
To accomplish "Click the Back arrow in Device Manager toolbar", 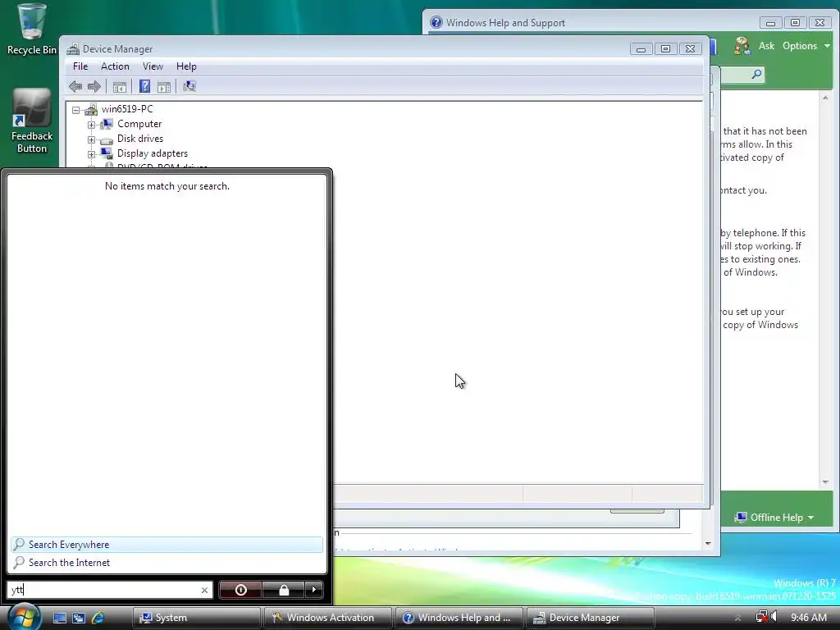I will [x=75, y=86].
